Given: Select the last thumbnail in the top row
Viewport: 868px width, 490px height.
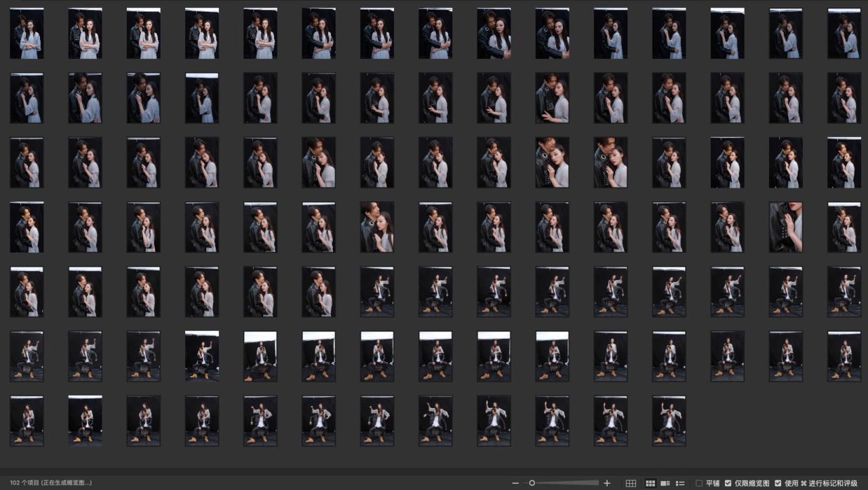Looking at the screenshot, I should 844,33.
